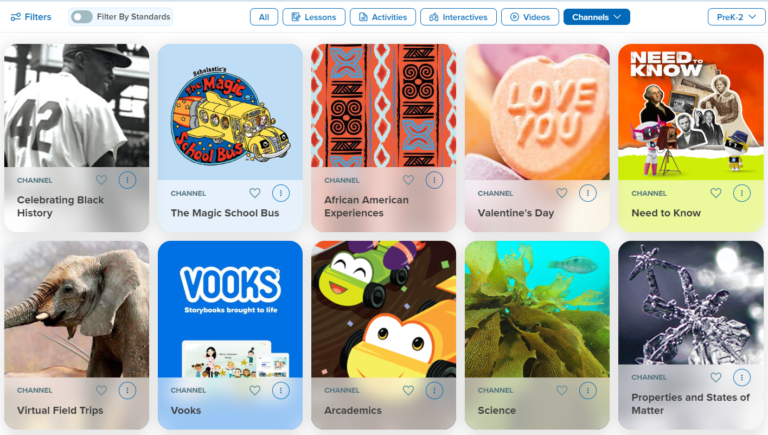This screenshot has width=768, height=435.
Task: Click heart icon on Valentine's Day channel
Action: tap(562, 193)
